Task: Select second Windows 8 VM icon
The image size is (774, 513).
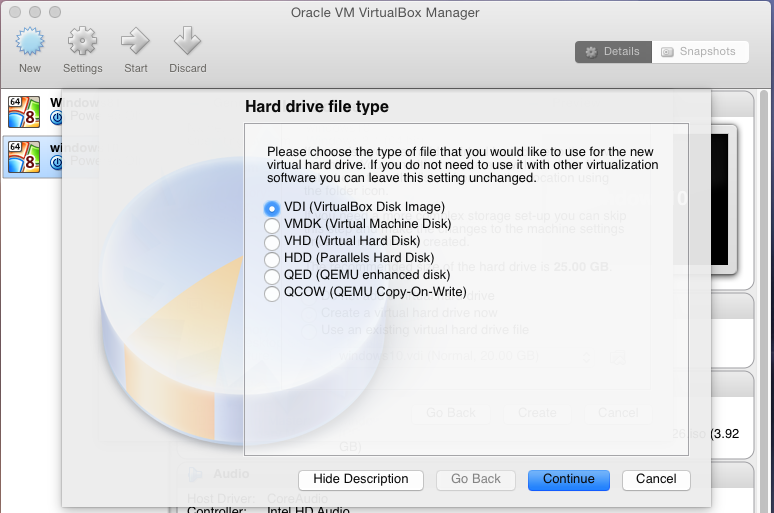Action: [x=23, y=155]
